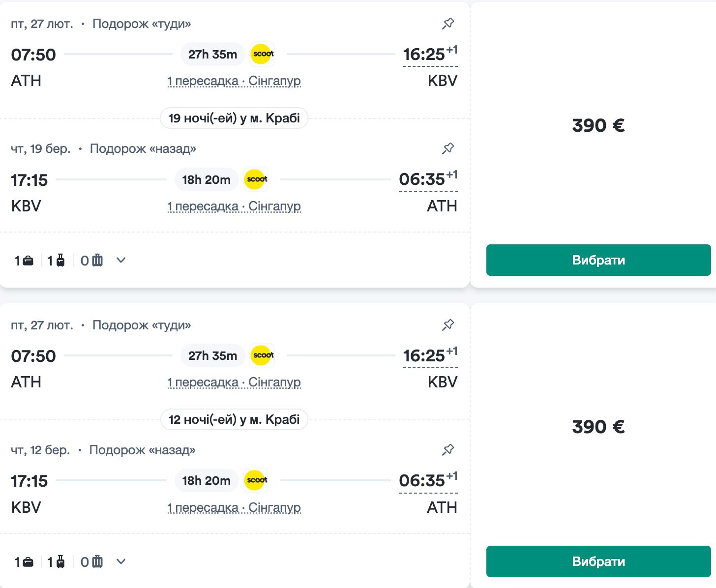Click cabin bag icon in second card
The image size is (716, 588).
click(60, 562)
